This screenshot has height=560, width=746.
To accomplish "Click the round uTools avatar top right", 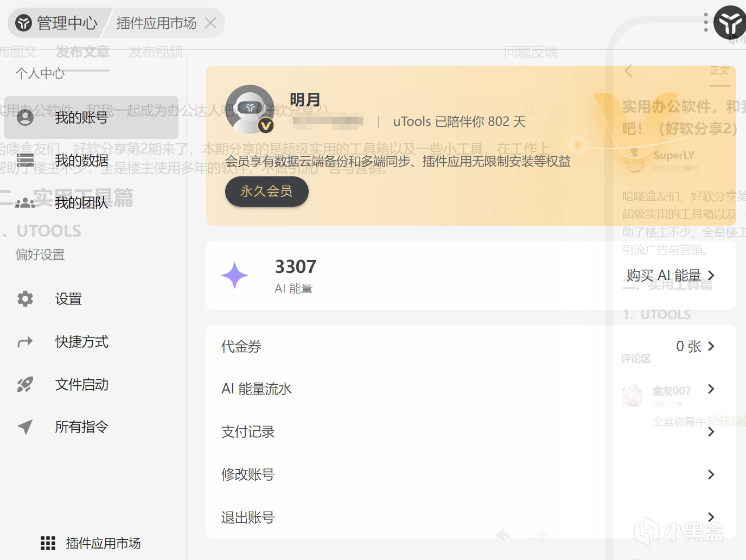I will point(730,23).
